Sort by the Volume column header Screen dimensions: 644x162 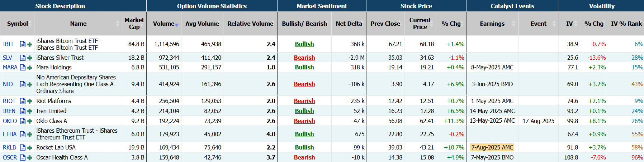[x=164, y=24]
